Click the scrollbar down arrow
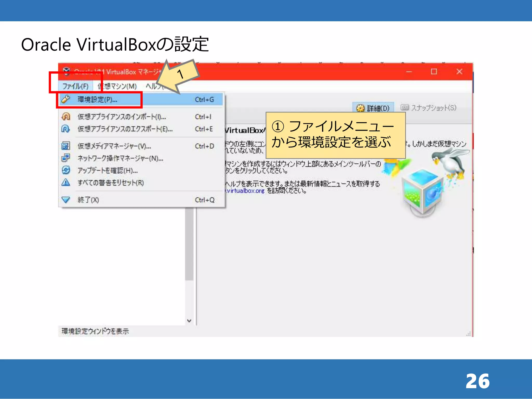Screen dimensions: 532x399 click(x=189, y=321)
